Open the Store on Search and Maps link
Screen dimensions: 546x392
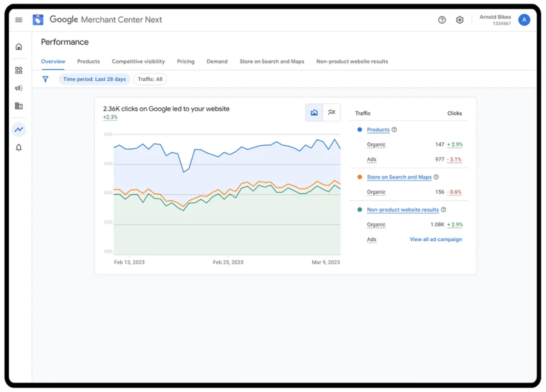[x=399, y=177]
